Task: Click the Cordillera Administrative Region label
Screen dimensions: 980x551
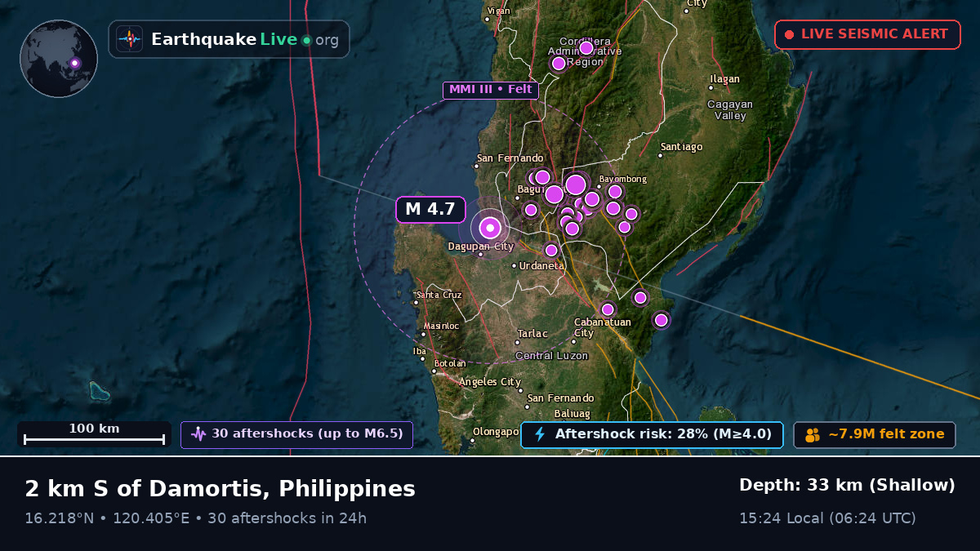Action: pyautogui.click(x=585, y=51)
